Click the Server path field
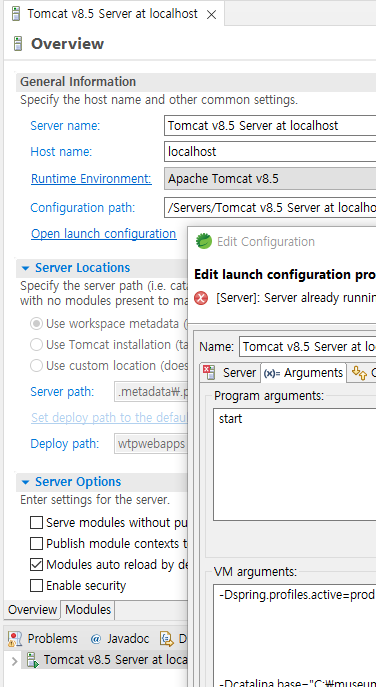Viewport: 376px width, 687px height. 151,392
